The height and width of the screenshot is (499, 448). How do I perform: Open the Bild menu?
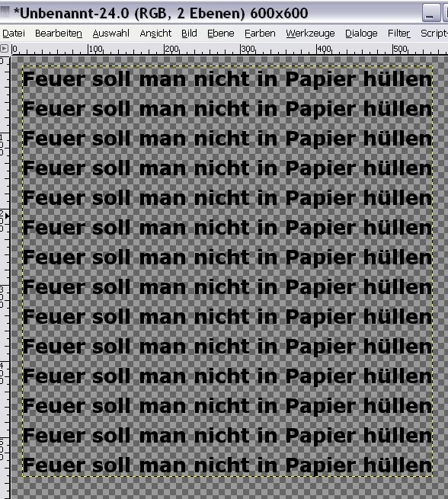[x=189, y=34]
